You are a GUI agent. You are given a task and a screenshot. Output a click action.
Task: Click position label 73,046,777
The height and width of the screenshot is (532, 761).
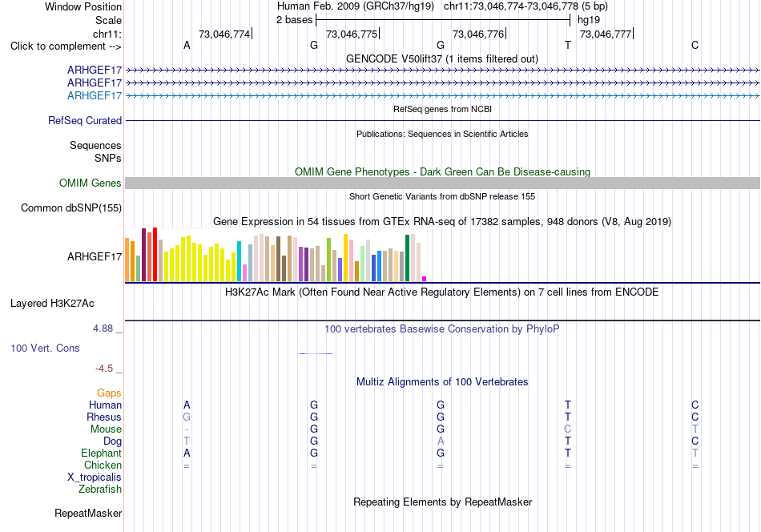click(606, 34)
